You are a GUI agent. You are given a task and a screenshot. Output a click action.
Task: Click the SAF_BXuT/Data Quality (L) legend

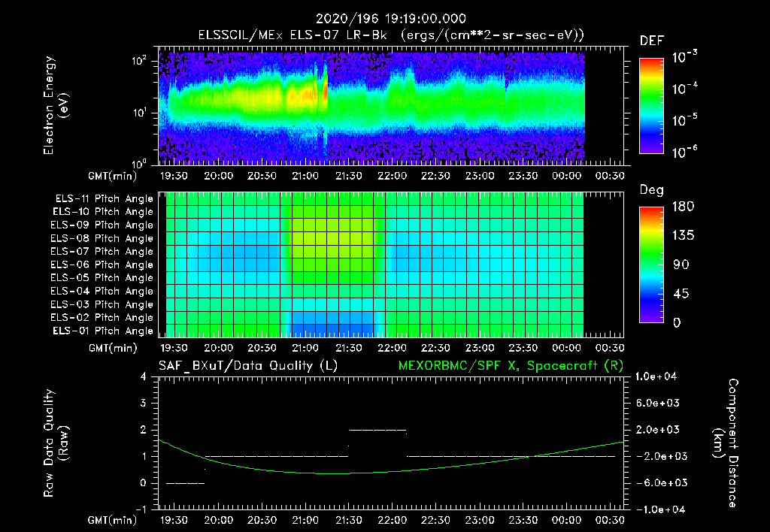(x=248, y=366)
